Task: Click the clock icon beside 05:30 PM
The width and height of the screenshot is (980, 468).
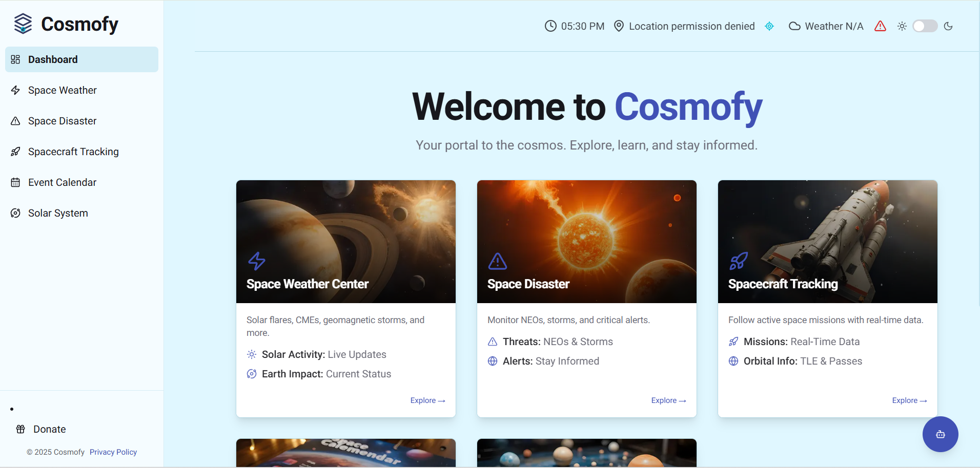Action: (550, 26)
